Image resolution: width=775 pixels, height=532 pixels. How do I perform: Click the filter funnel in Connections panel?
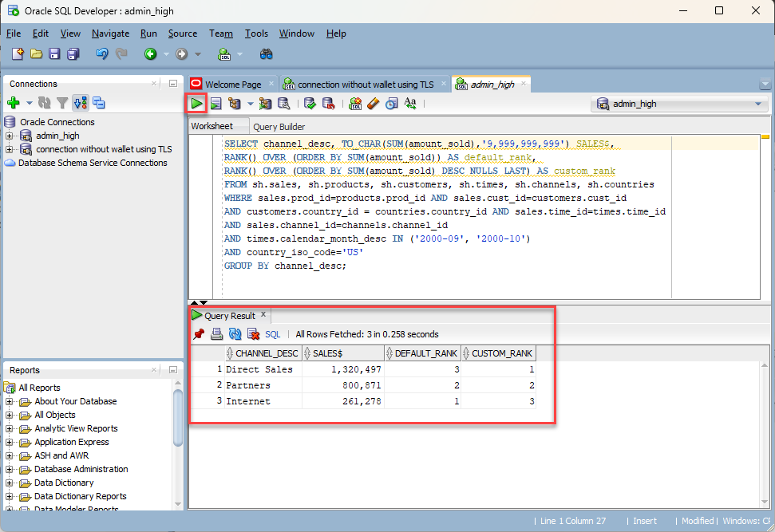point(62,103)
